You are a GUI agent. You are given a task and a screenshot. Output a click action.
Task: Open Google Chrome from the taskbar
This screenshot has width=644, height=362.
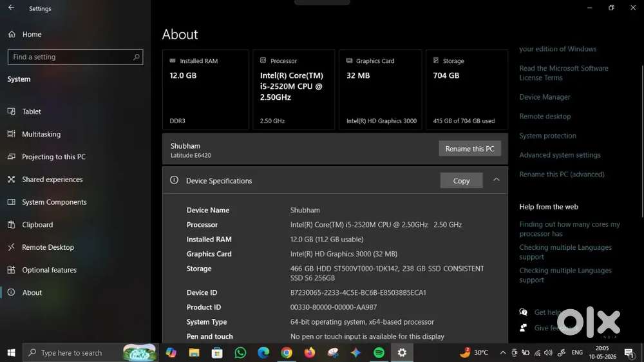point(287,352)
